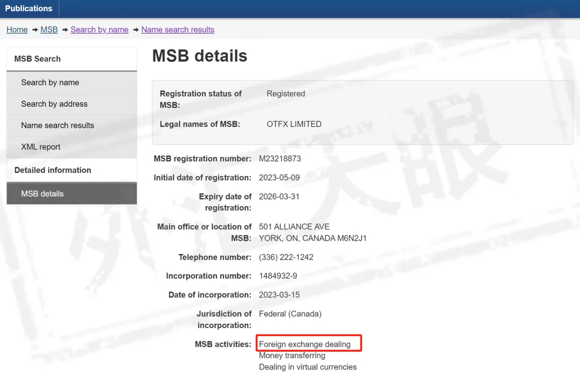Click the Legal names of MSB label
Screen dimensions: 580x392
(200, 124)
